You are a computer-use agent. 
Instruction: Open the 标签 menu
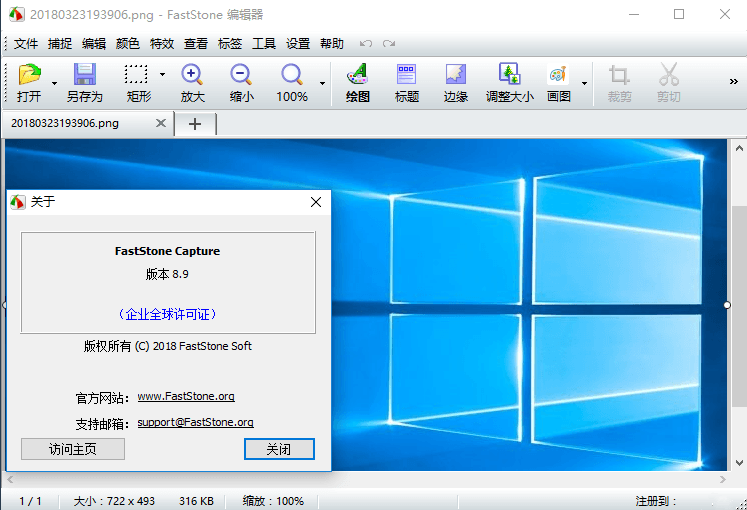230,44
